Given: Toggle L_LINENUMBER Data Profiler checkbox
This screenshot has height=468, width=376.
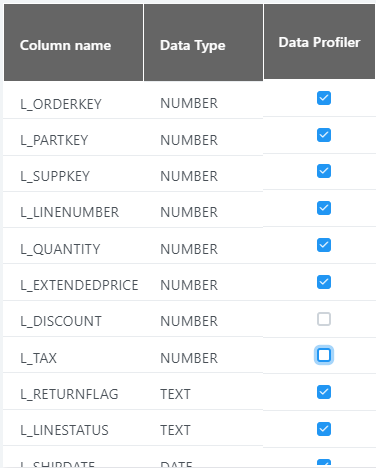Looking at the screenshot, I should coord(324,208).
